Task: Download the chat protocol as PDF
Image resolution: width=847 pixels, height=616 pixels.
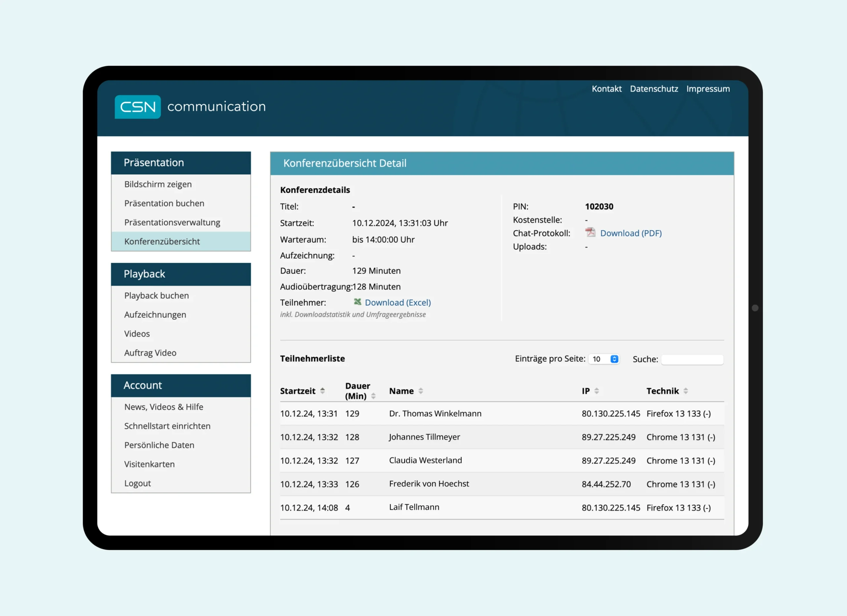Action: 631,233
